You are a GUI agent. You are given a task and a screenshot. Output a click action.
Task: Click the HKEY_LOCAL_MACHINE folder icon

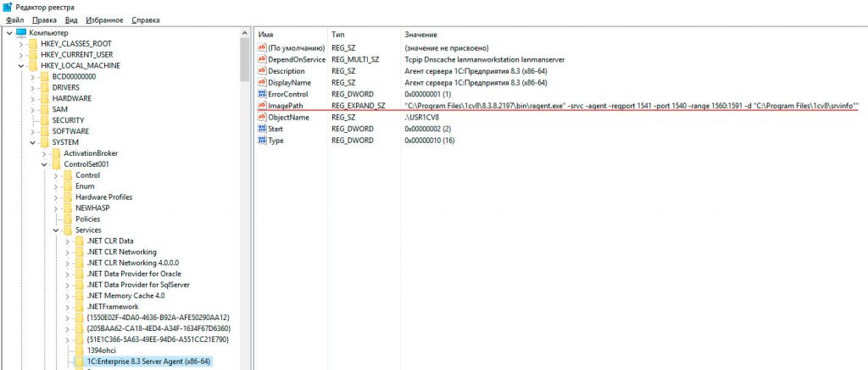pos(33,65)
